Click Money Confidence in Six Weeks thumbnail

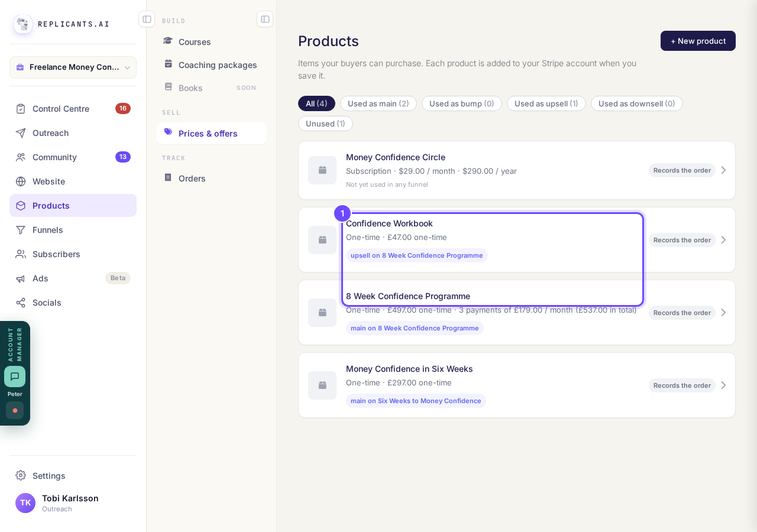[322, 385]
